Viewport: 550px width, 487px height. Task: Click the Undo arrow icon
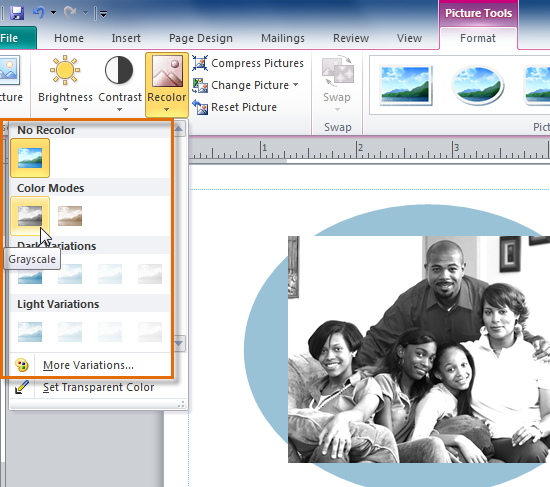39,13
